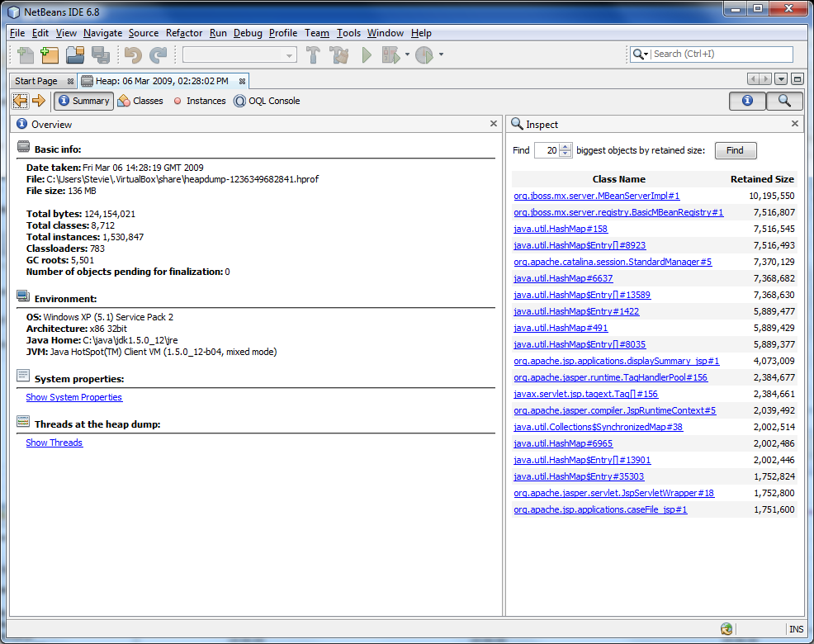
Task: Open the org.apache.jasper.runtime.TagHandlerPool#156 link
Action: tap(611, 377)
